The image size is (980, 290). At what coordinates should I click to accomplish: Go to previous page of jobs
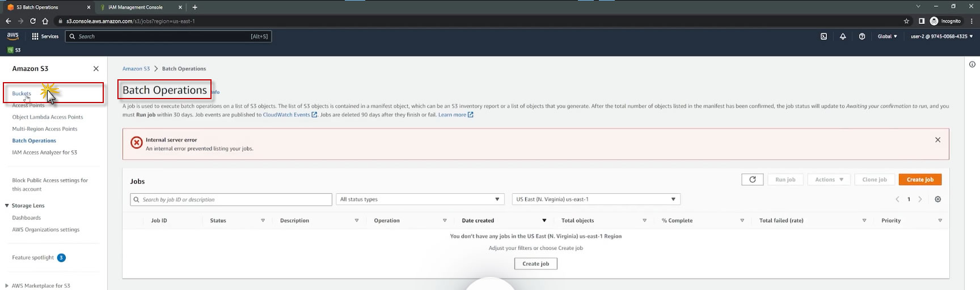click(x=897, y=199)
